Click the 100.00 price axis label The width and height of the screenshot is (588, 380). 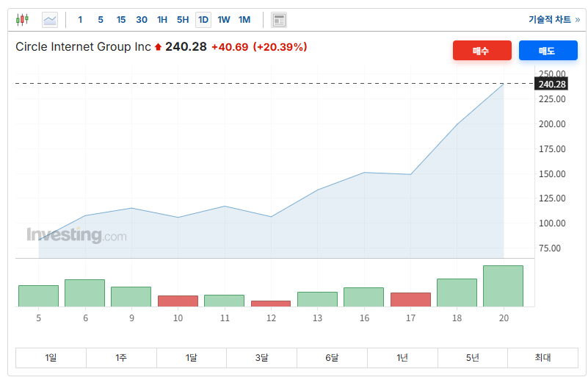552,223
